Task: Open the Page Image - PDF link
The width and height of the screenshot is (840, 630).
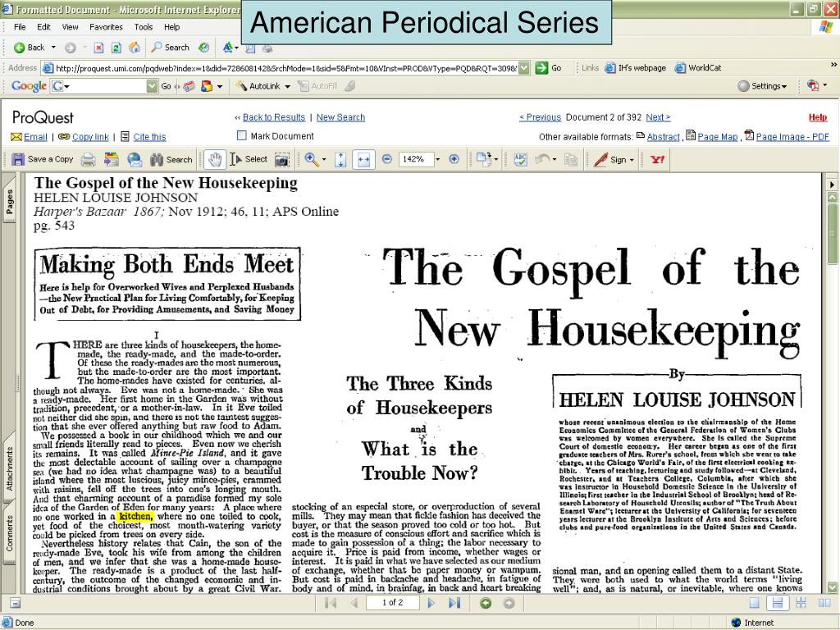Action: pyautogui.click(x=792, y=137)
